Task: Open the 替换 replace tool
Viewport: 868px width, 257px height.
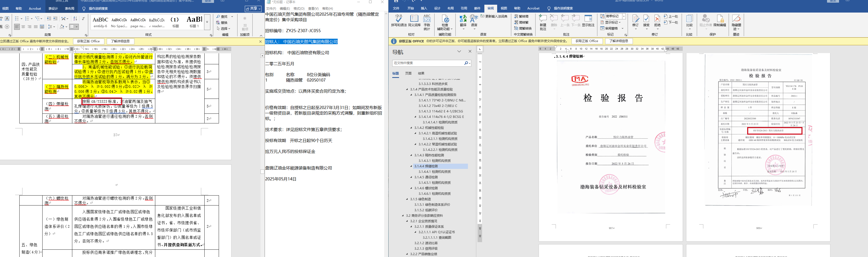Action: [222, 23]
